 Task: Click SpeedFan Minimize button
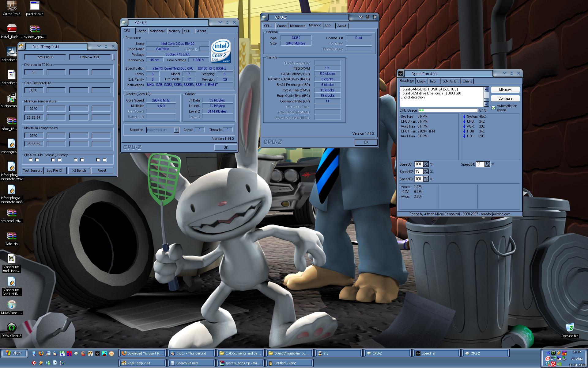pos(505,90)
